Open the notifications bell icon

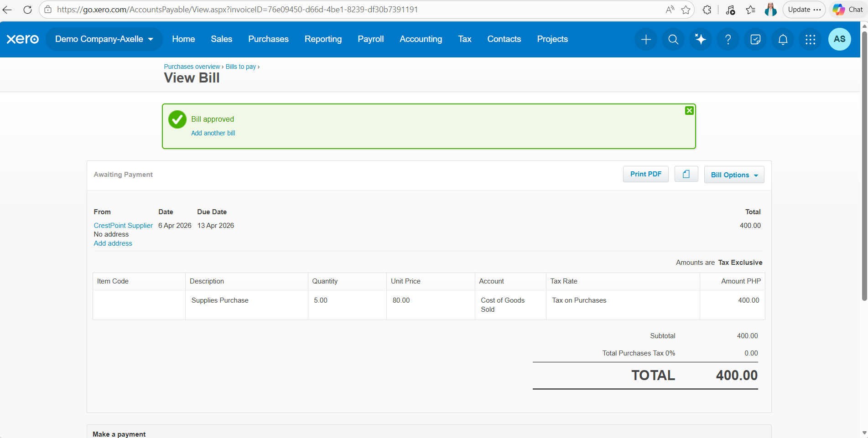click(783, 39)
